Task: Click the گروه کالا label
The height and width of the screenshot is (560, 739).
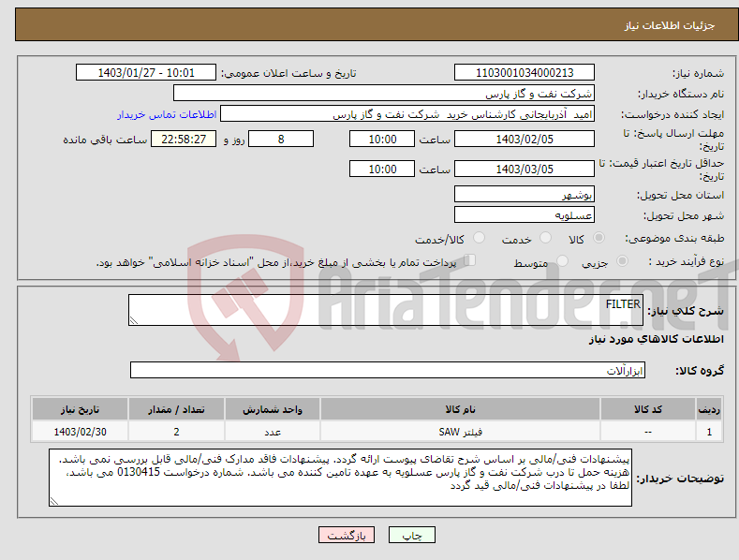Action: pos(700,371)
